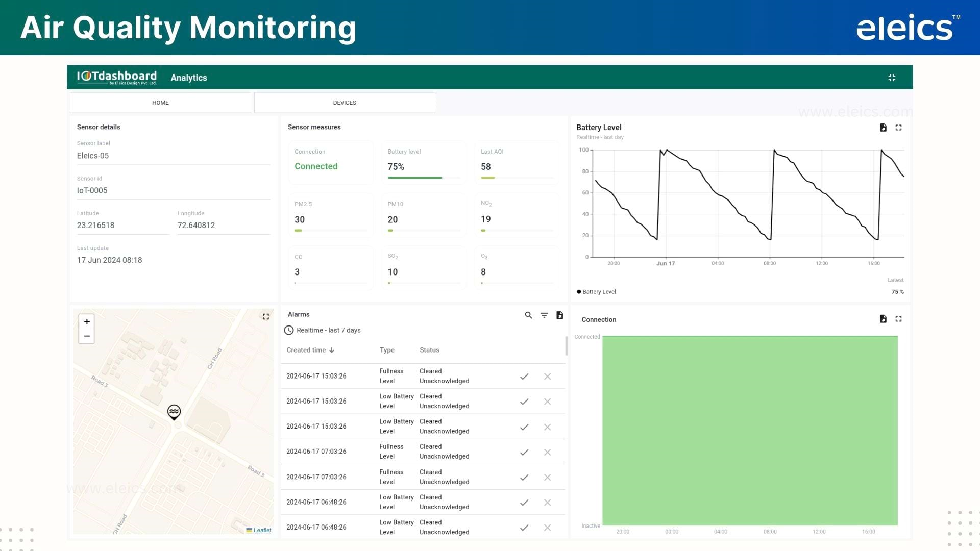Zoom in on the map
The image size is (980, 551).
[87, 322]
